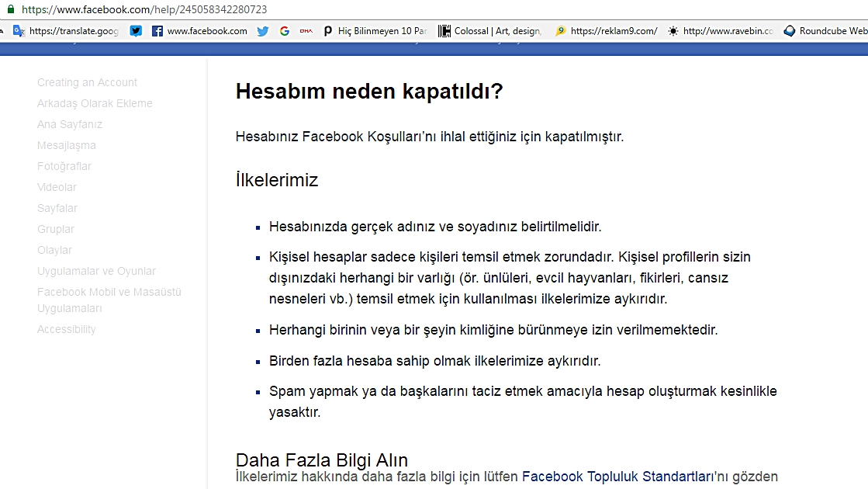868x489 pixels.
Task: Click the Facebook bookmark favicon
Action: [157, 31]
